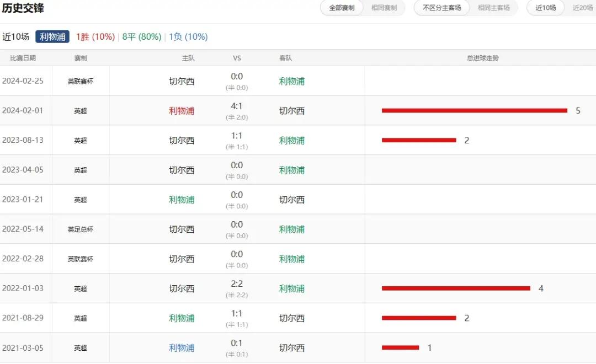Image resolution: width=596 pixels, height=364 pixels.
Task: Open away team 切尔西 in 2023-01-21 row
Action: (x=292, y=200)
